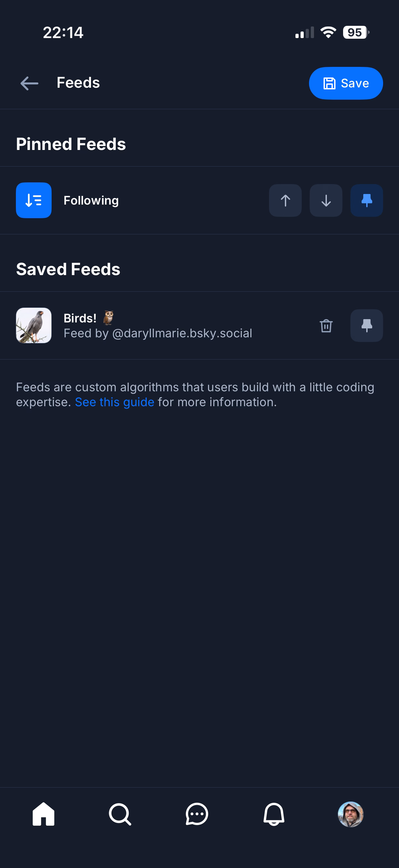Open the Birds! feed thumbnail
Image resolution: width=399 pixels, height=868 pixels.
pyautogui.click(x=34, y=325)
